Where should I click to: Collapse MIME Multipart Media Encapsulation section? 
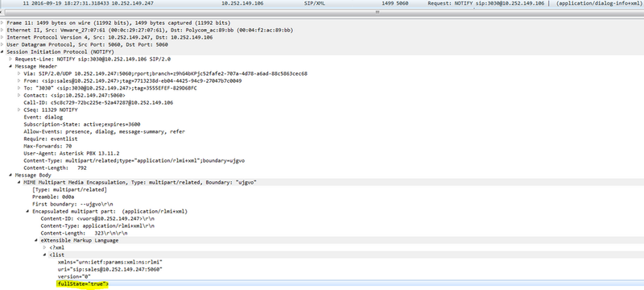click(x=19, y=182)
